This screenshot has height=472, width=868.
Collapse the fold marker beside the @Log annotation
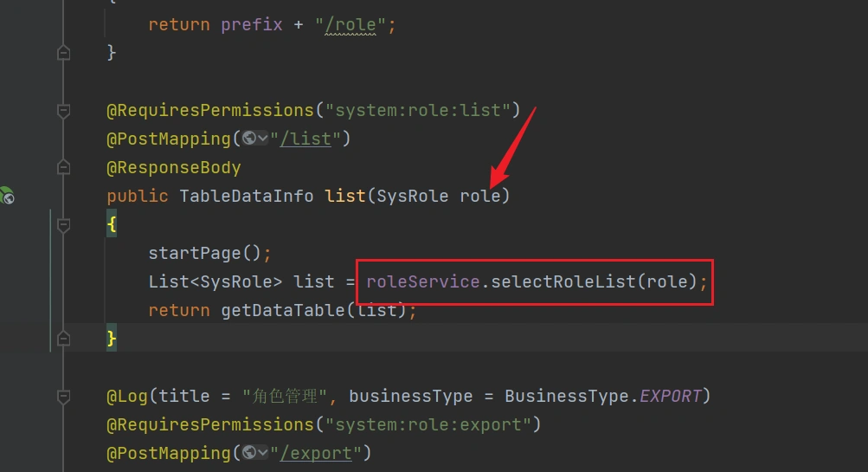(63, 396)
